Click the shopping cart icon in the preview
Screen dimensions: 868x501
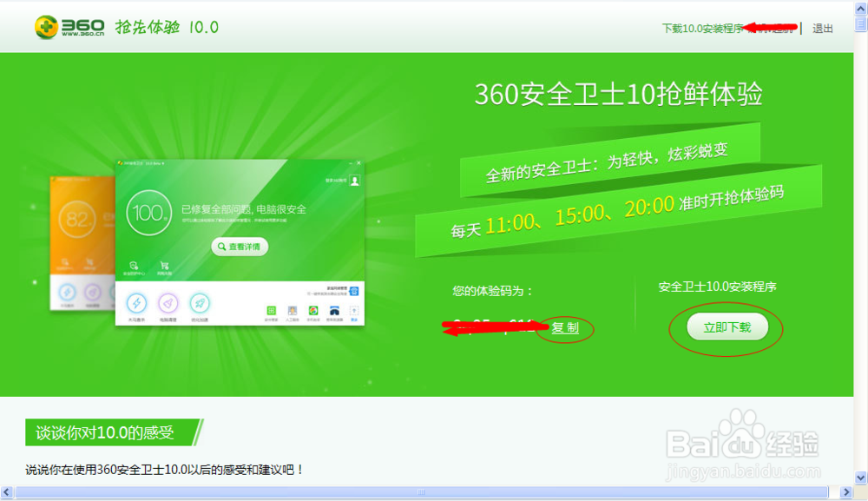pos(164,266)
